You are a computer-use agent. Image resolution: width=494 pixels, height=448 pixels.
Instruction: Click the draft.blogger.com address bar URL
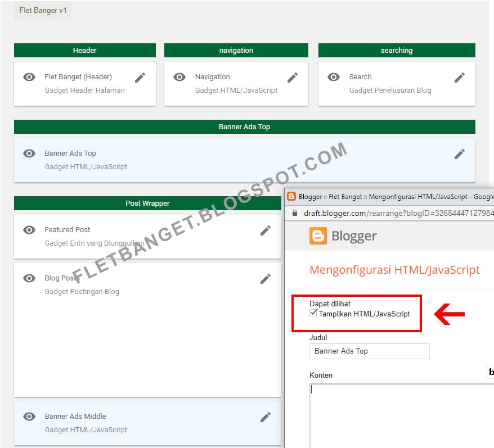tap(371, 213)
